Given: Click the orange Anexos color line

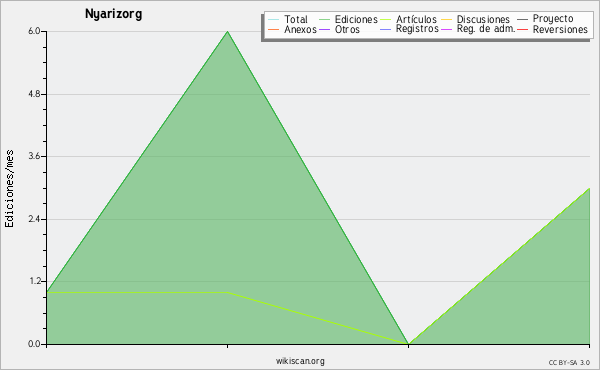Looking at the screenshot, I should (273, 29).
